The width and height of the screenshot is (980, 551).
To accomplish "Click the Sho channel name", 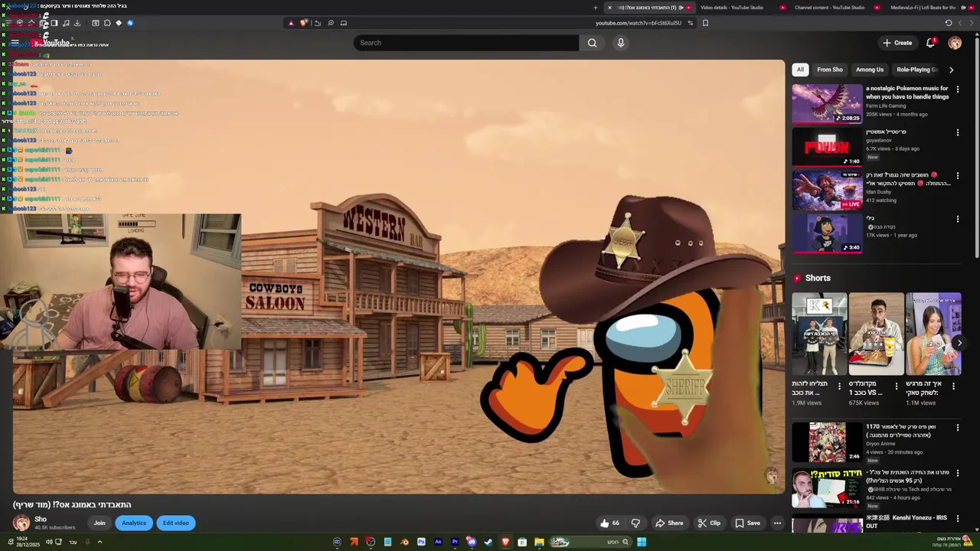I will [41, 520].
